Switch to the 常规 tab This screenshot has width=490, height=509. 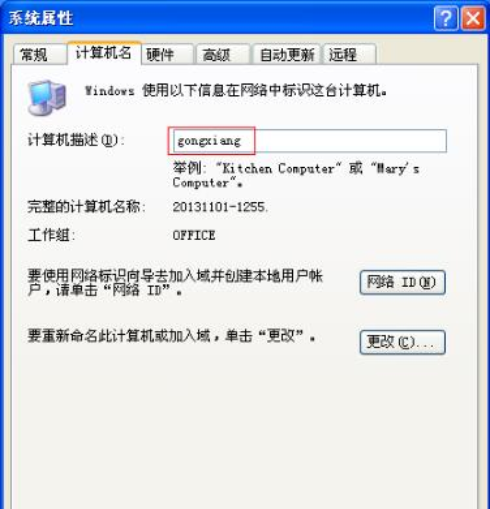coord(39,54)
